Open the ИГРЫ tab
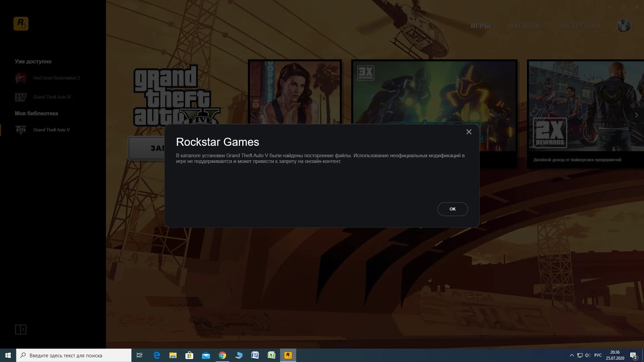The width and height of the screenshot is (644, 362). coord(480,26)
